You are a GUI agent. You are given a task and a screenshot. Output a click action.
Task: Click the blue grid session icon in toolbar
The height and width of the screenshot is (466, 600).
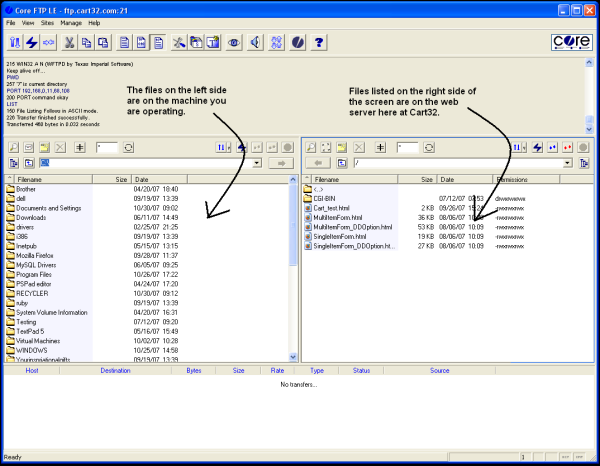point(276,42)
